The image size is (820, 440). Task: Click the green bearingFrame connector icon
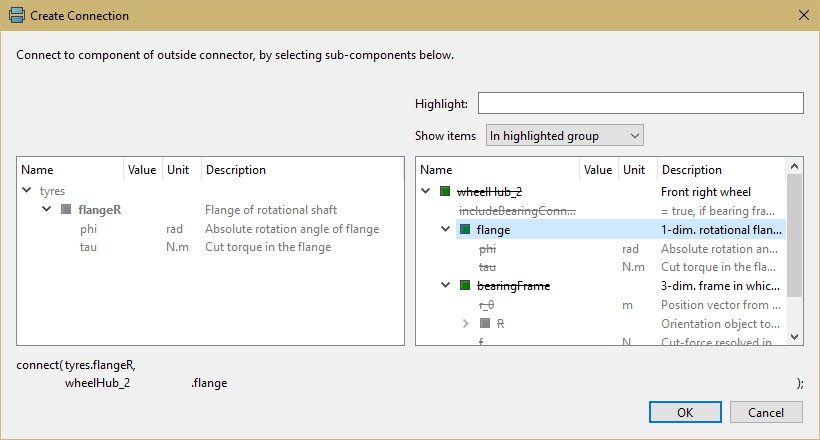[465, 286]
